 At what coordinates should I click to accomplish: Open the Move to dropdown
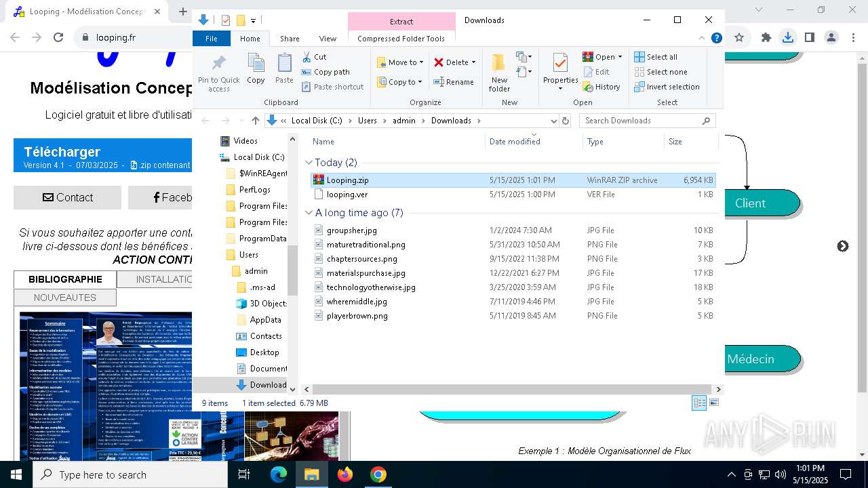[x=400, y=62]
